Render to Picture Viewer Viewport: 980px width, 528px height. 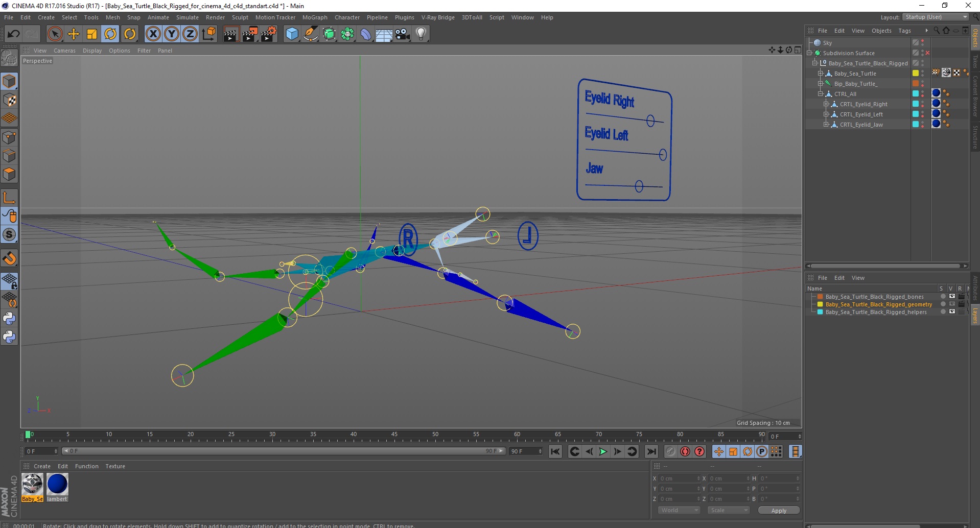250,34
